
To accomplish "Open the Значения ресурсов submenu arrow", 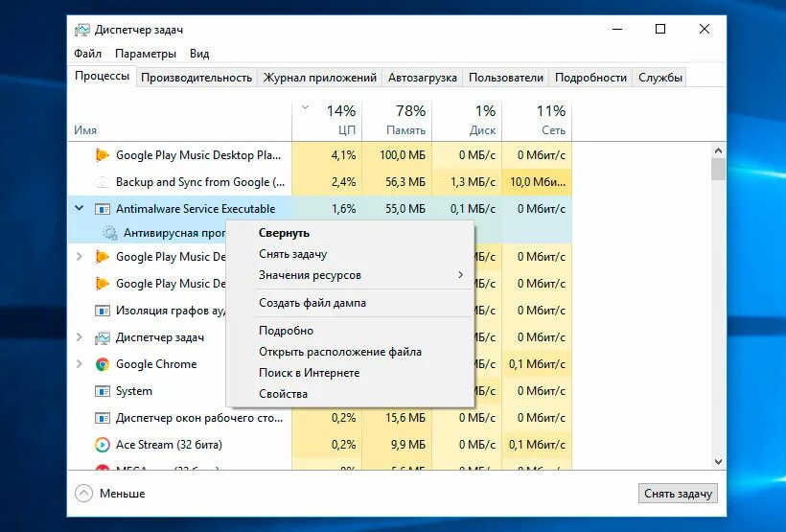I will tap(460, 275).
